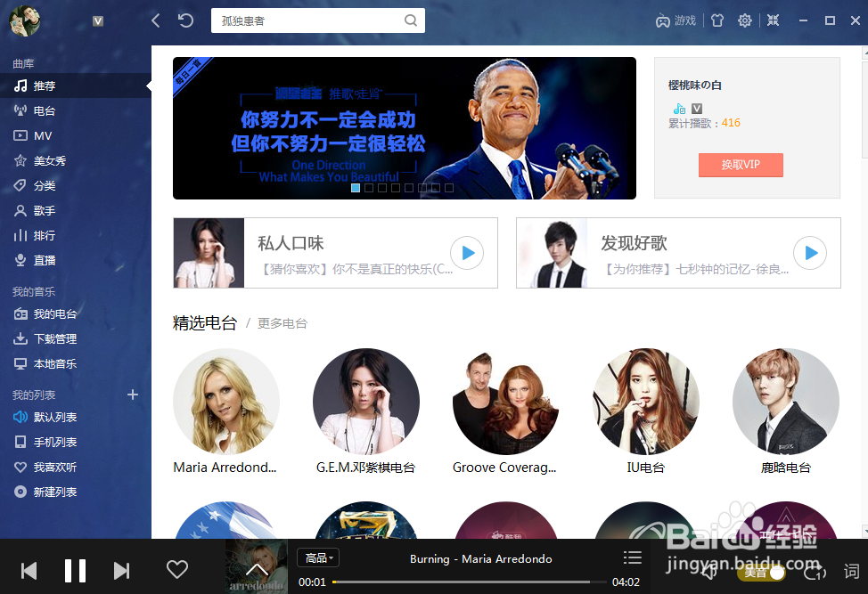Add a new playlist with the plus icon
Screen dimensions: 868x594
click(x=133, y=395)
